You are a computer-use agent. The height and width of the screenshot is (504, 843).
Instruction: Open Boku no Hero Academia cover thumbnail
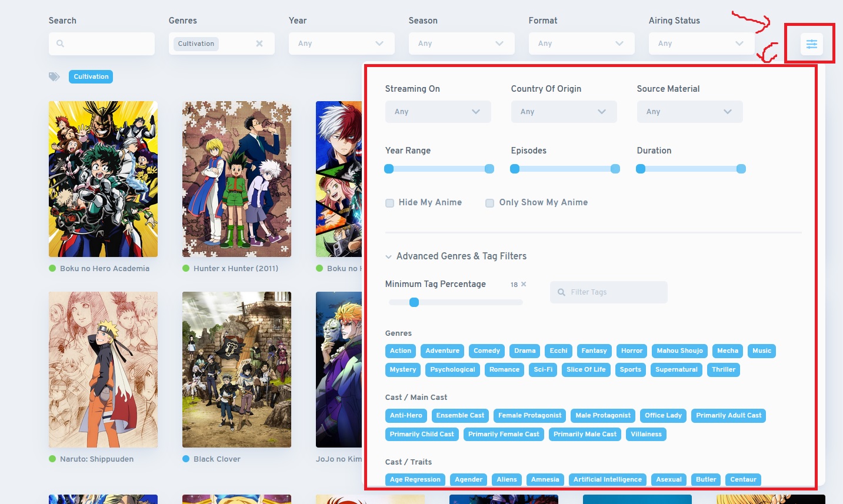(103, 179)
